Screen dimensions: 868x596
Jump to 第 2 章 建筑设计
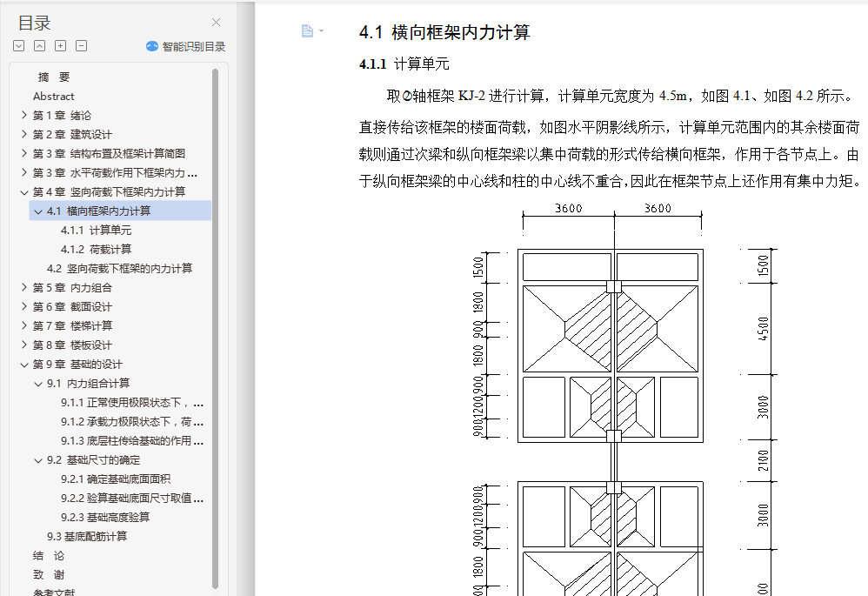pyautogui.click(x=72, y=134)
